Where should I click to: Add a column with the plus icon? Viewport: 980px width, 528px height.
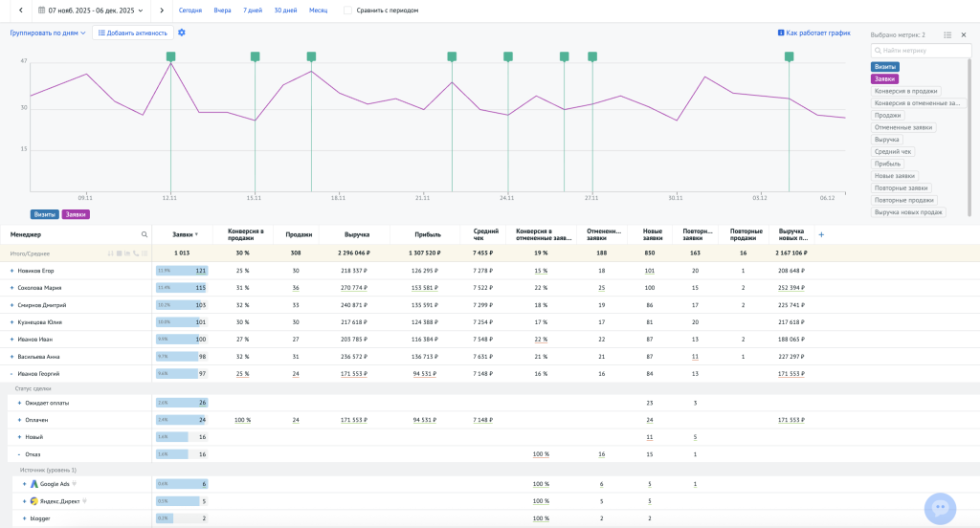click(x=820, y=234)
